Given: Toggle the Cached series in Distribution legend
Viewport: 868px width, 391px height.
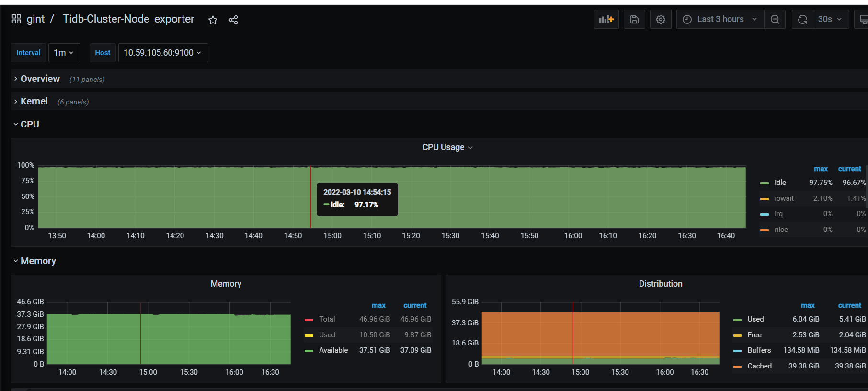Looking at the screenshot, I should pos(759,366).
